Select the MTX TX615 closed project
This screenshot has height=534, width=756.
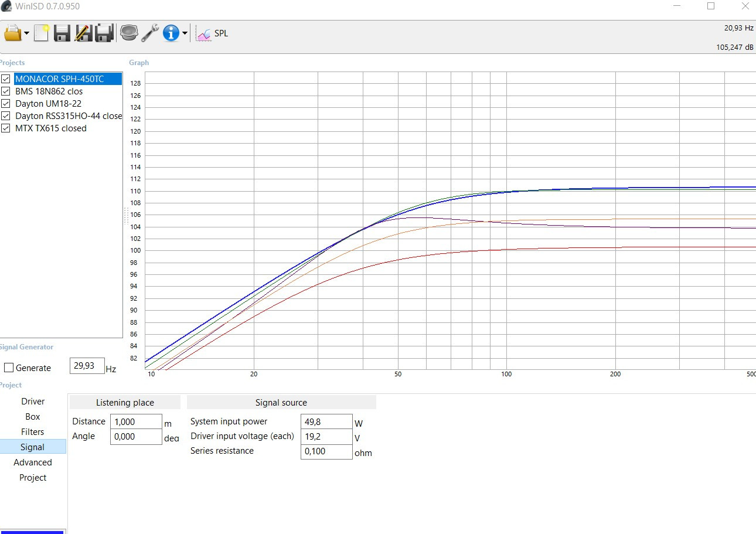[x=50, y=128]
